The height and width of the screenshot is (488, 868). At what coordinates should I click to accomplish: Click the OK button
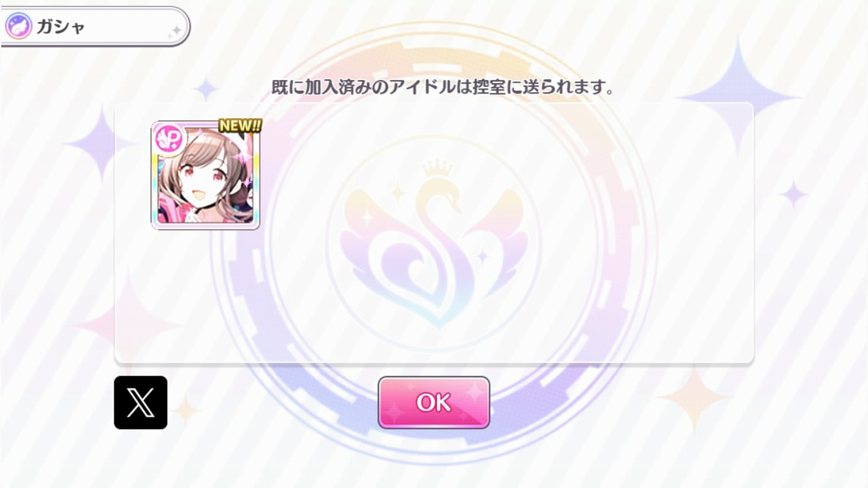[433, 402]
